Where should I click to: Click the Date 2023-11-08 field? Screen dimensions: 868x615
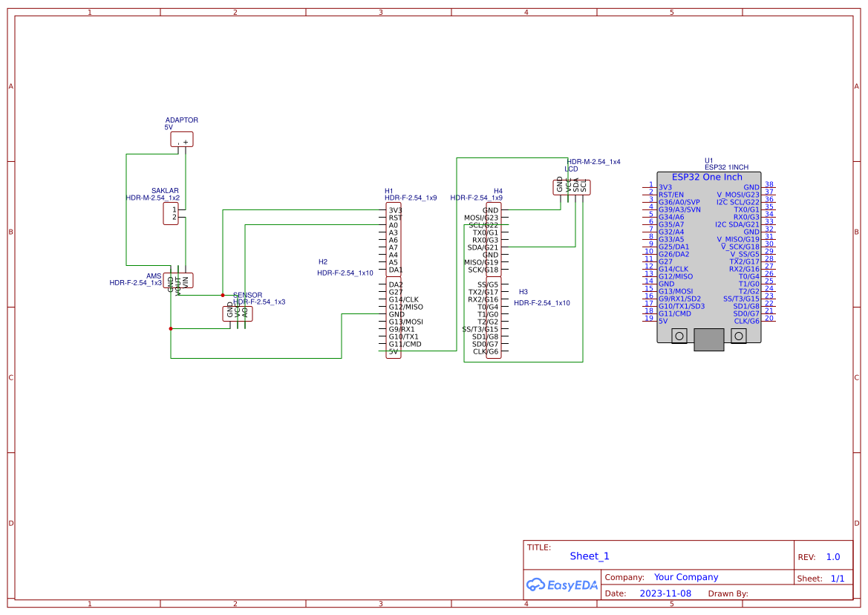coord(665,593)
